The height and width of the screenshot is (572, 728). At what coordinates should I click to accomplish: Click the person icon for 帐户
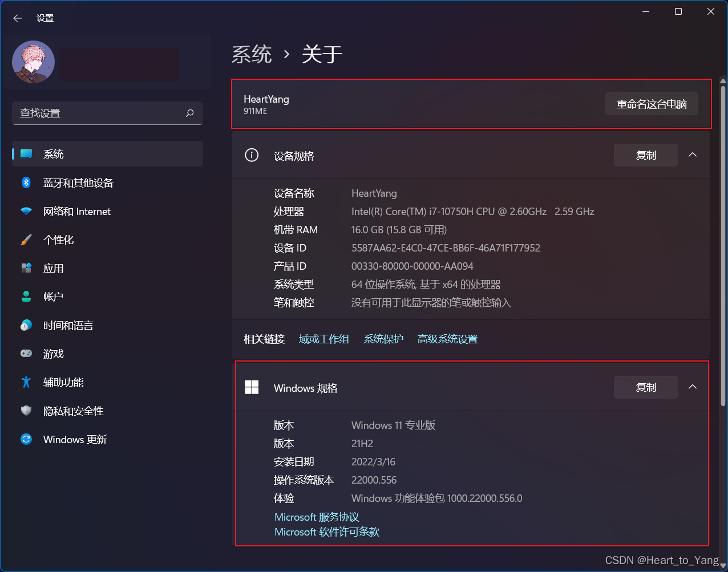[26, 297]
